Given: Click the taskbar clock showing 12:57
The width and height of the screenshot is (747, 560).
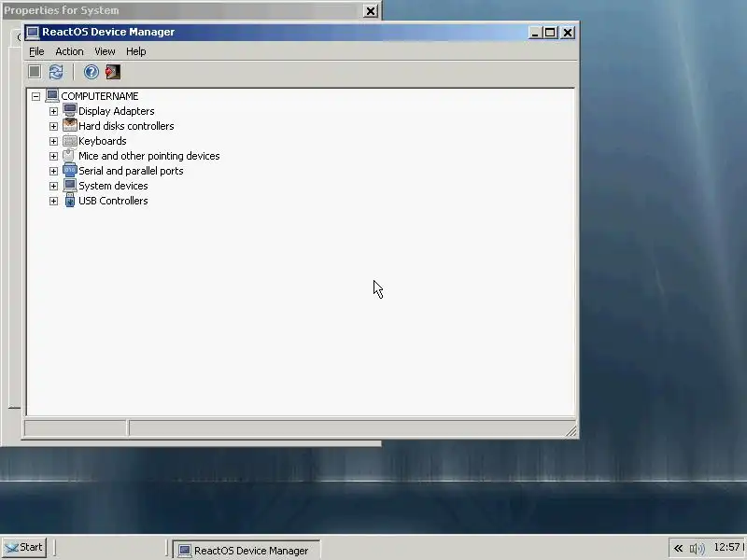Looking at the screenshot, I should 728,547.
